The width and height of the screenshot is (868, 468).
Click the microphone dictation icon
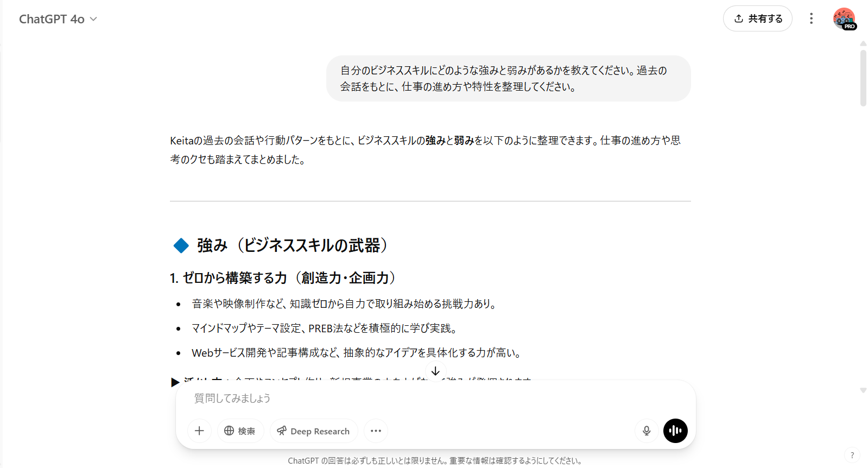pos(647,431)
